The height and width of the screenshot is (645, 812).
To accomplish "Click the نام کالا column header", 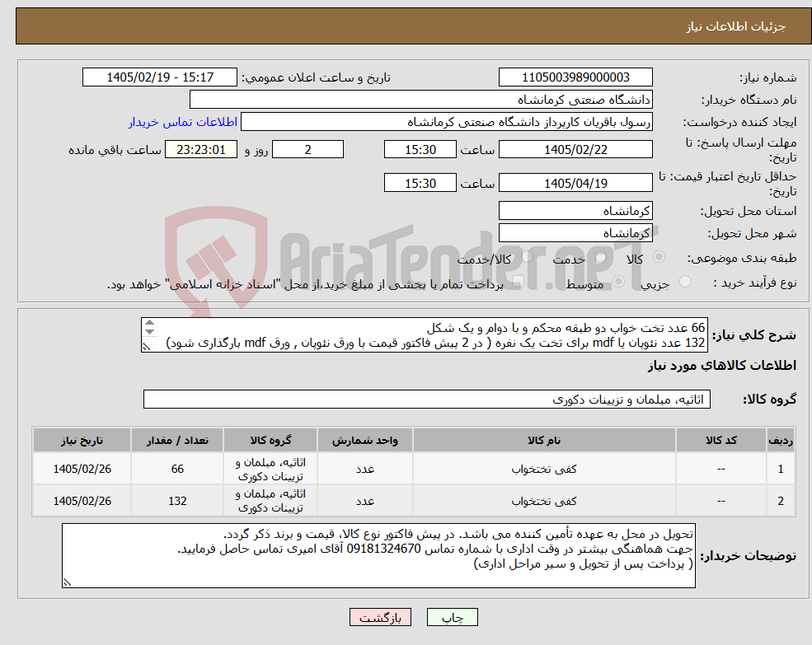I will (544, 440).
